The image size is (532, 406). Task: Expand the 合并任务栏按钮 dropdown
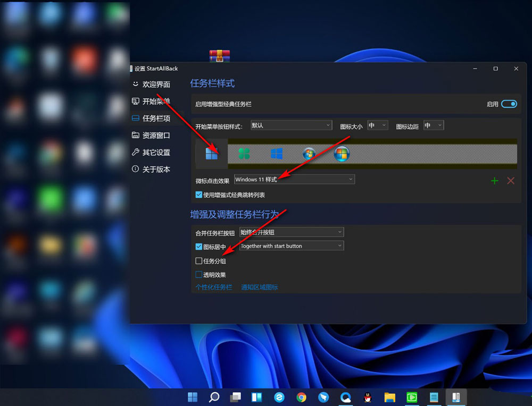[292, 232]
